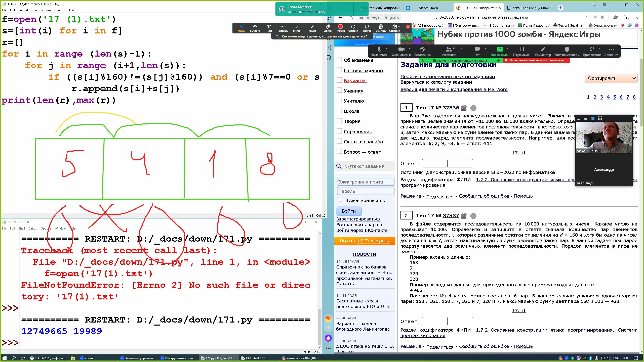
Task: Check the box beside Теория
Action: 339,121
